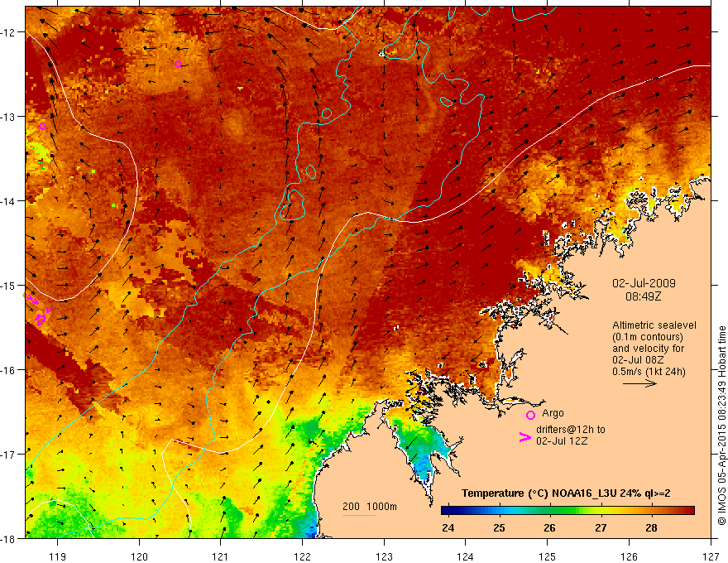
Task: Click the cyan isobath legend line
Action: pyautogui.click(x=359, y=515)
